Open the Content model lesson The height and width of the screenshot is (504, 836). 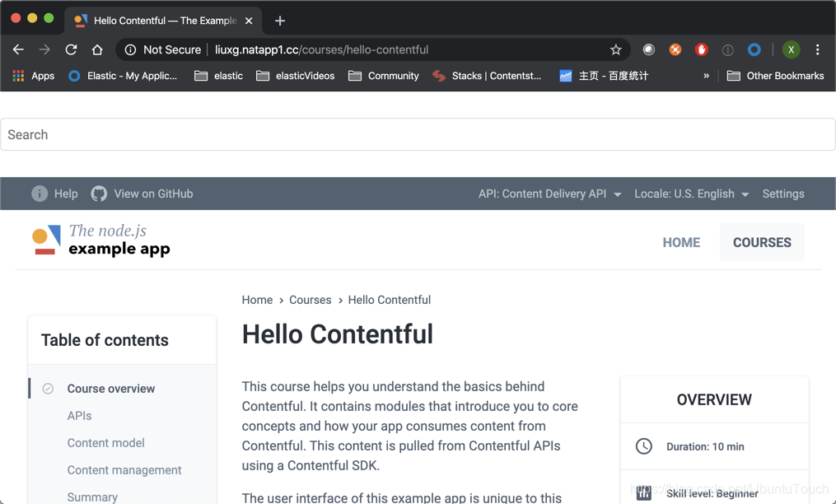coord(105,443)
